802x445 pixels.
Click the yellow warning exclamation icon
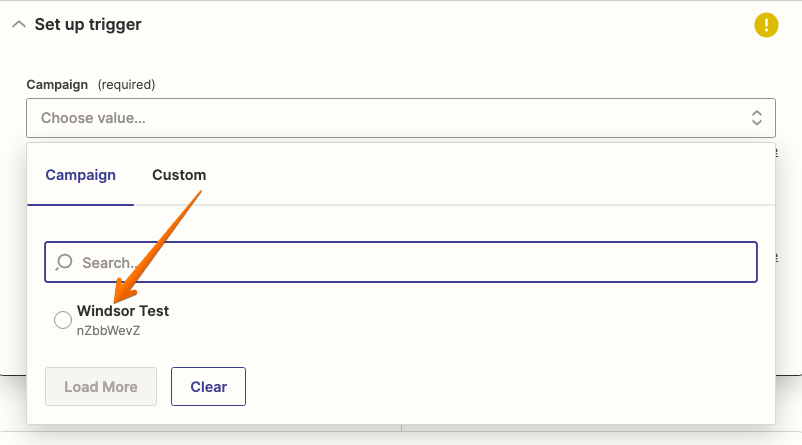[x=766, y=25]
